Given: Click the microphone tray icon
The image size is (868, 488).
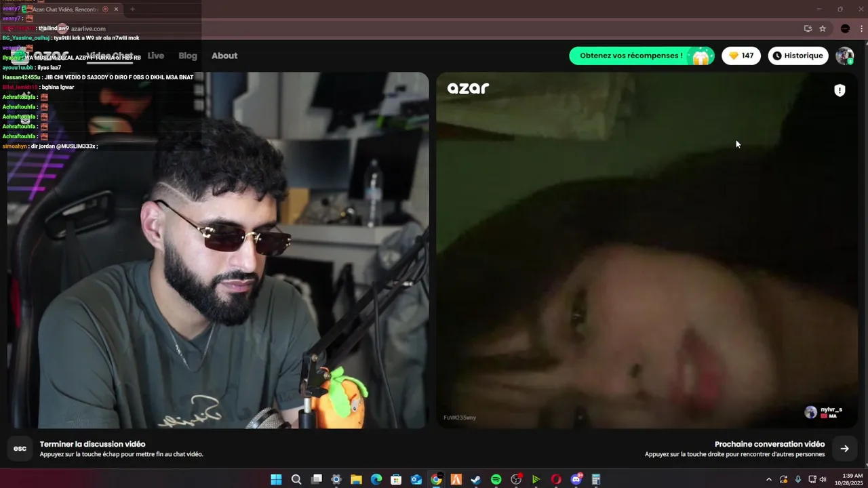Looking at the screenshot, I should [x=798, y=479].
